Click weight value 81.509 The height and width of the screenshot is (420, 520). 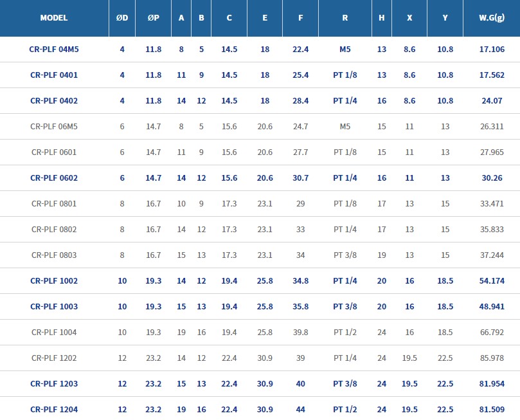tap(491, 409)
